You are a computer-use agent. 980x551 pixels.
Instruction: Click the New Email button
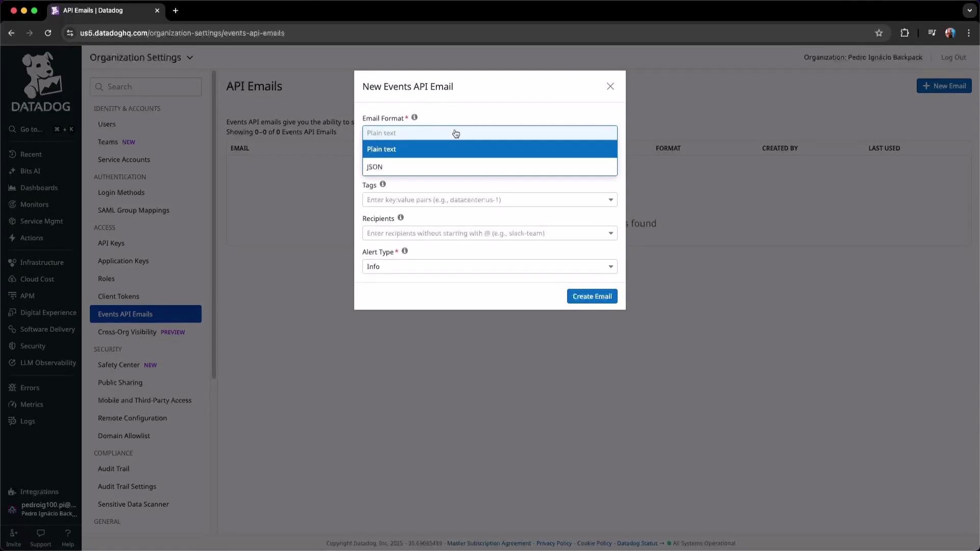point(944,86)
